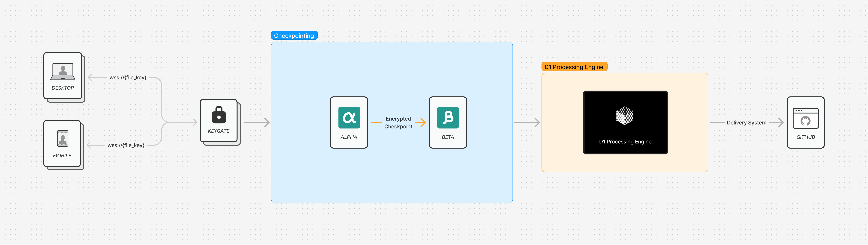
Task: Click the green Beta symbol icon
Action: (x=448, y=118)
